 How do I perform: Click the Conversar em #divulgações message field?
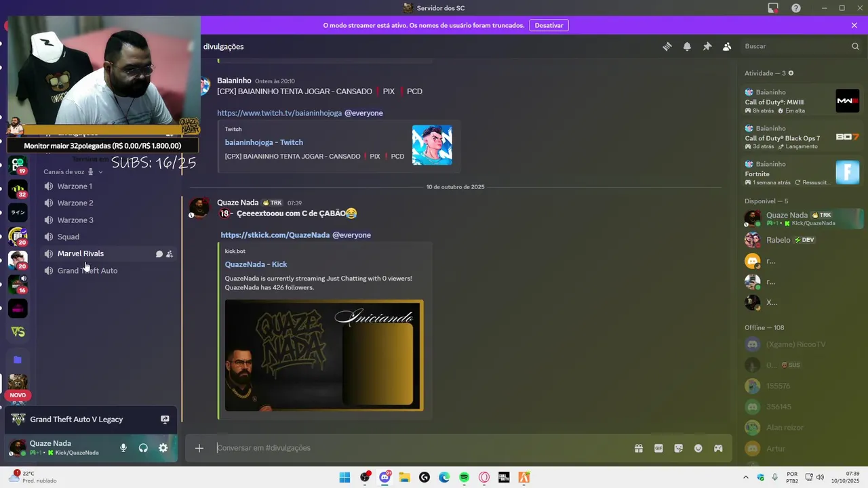[x=420, y=448]
